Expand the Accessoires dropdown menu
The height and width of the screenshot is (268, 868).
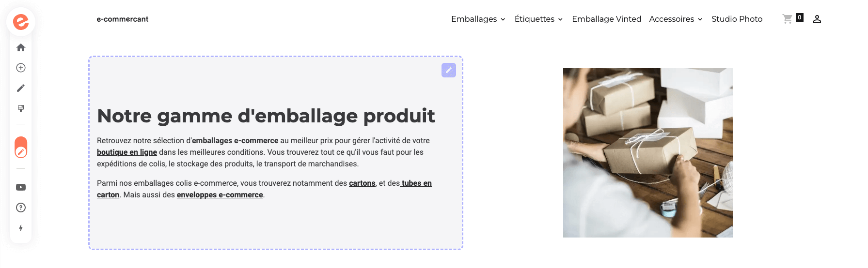pos(676,19)
